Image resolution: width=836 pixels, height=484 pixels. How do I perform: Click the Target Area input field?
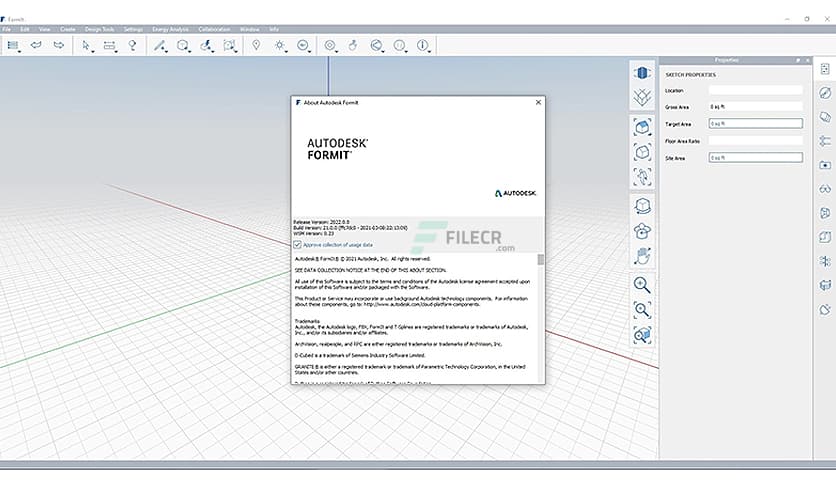coord(755,124)
